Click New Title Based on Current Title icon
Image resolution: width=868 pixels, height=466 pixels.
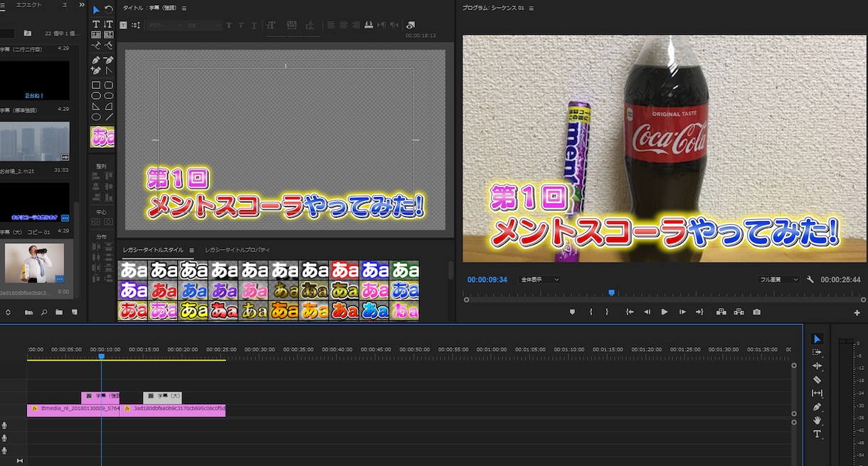coord(124,25)
